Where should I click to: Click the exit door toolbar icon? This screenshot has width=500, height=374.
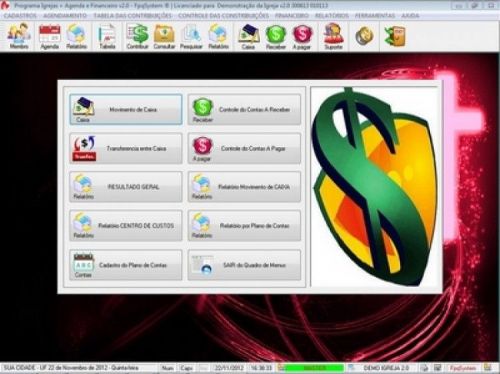pyautogui.click(x=395, y=36)
